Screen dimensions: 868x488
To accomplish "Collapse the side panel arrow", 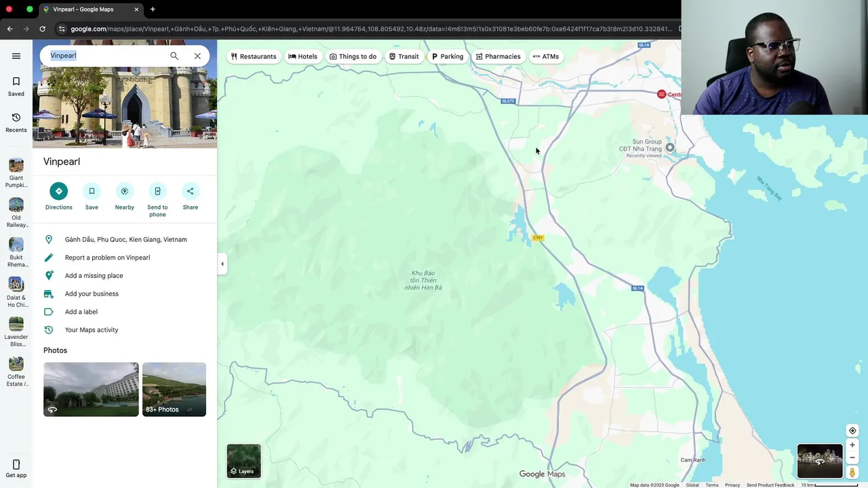I will 222,264.
